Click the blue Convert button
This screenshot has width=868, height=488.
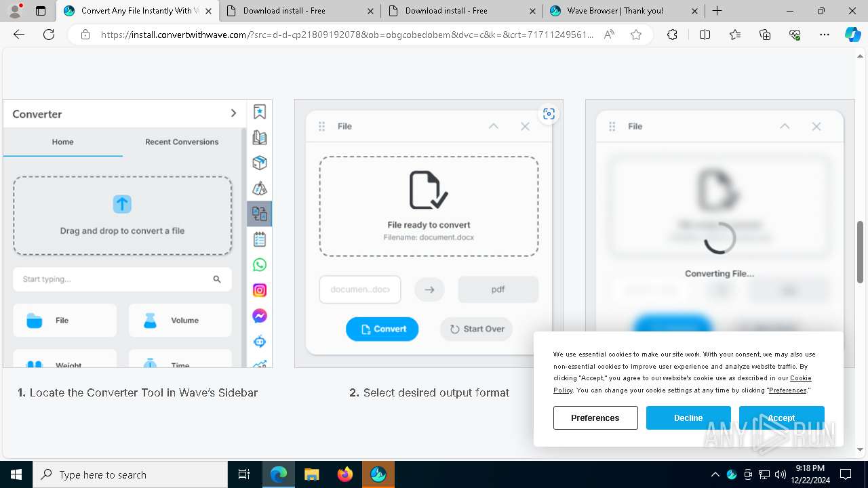[382, 329]
